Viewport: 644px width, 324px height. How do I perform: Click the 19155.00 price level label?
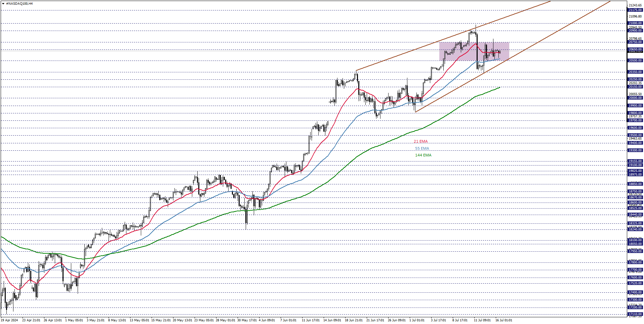635,161
